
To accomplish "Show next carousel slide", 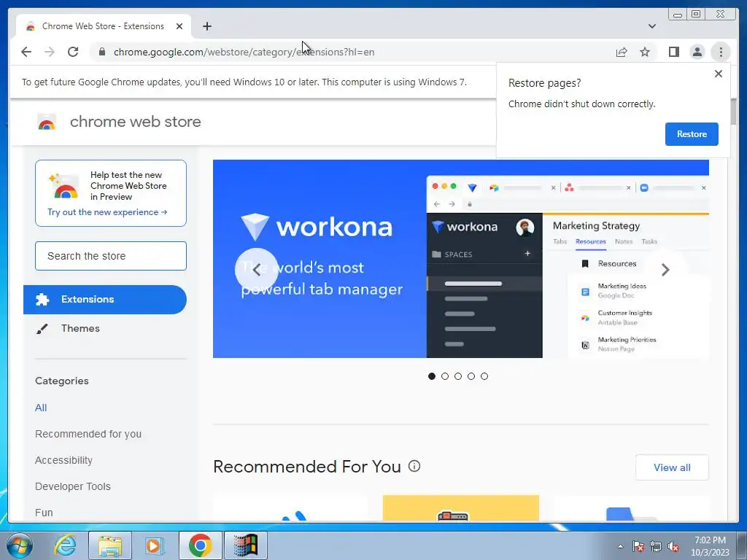I will [665, 270].
